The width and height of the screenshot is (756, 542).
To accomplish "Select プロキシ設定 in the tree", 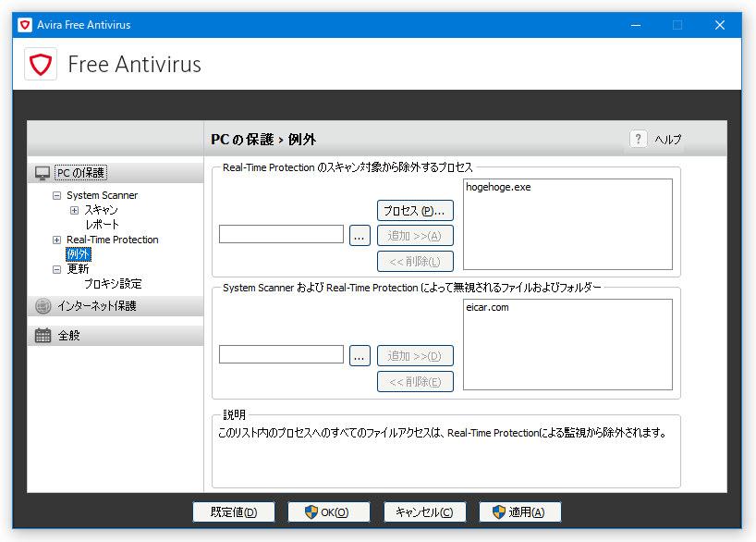I will 113,284.
